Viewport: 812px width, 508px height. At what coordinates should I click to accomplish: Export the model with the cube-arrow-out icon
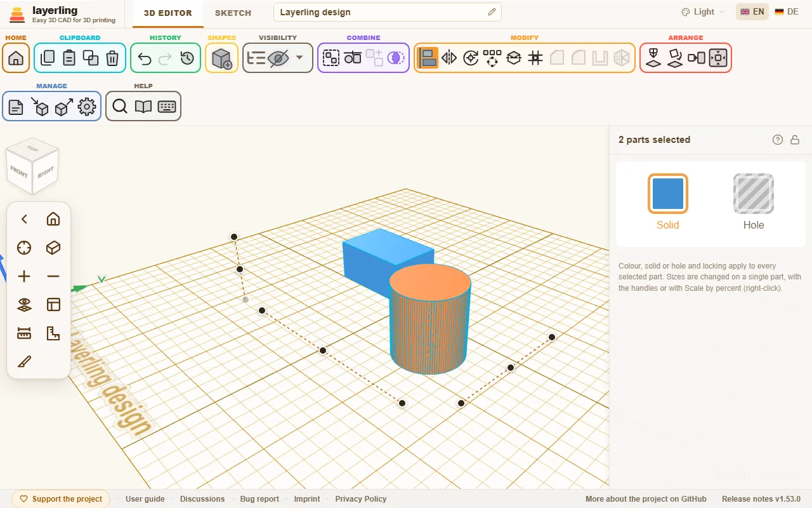tap(63, 107)
